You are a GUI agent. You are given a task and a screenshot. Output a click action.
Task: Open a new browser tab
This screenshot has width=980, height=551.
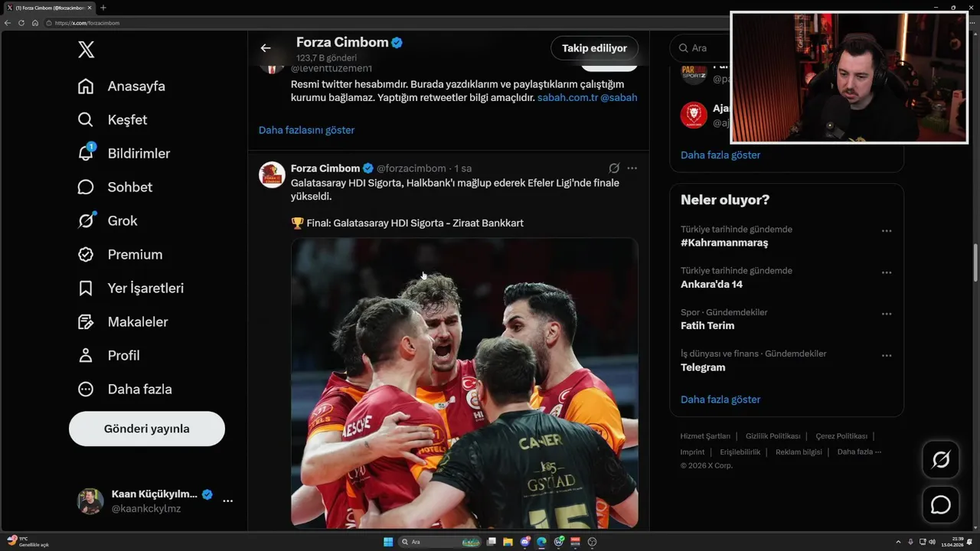click(x=103, y=8)
